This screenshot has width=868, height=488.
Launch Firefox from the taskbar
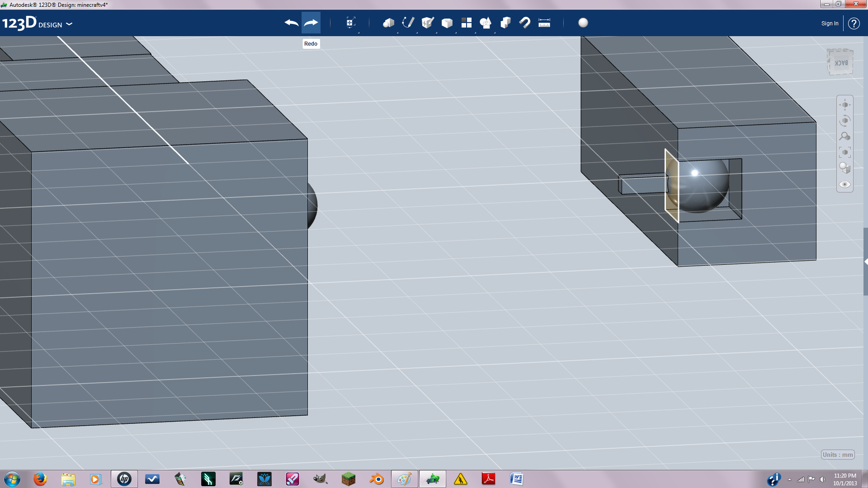pyautogui.click(x=40, y=479)
